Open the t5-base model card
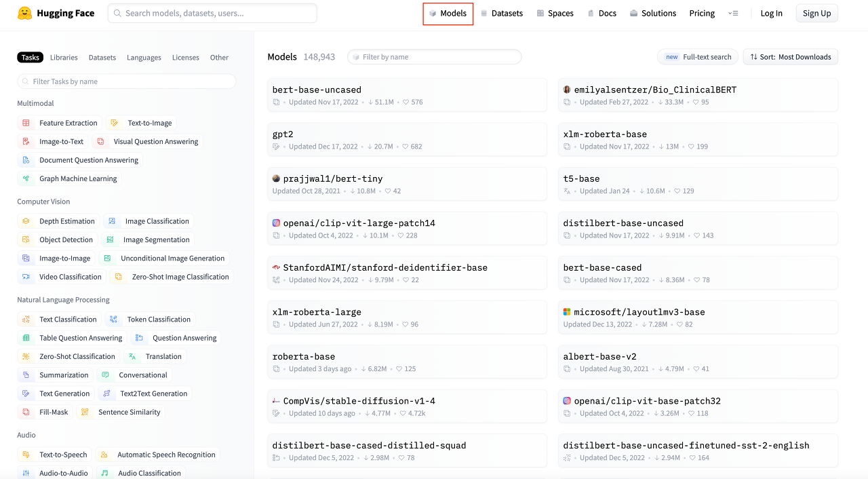 tap(698, 184)
